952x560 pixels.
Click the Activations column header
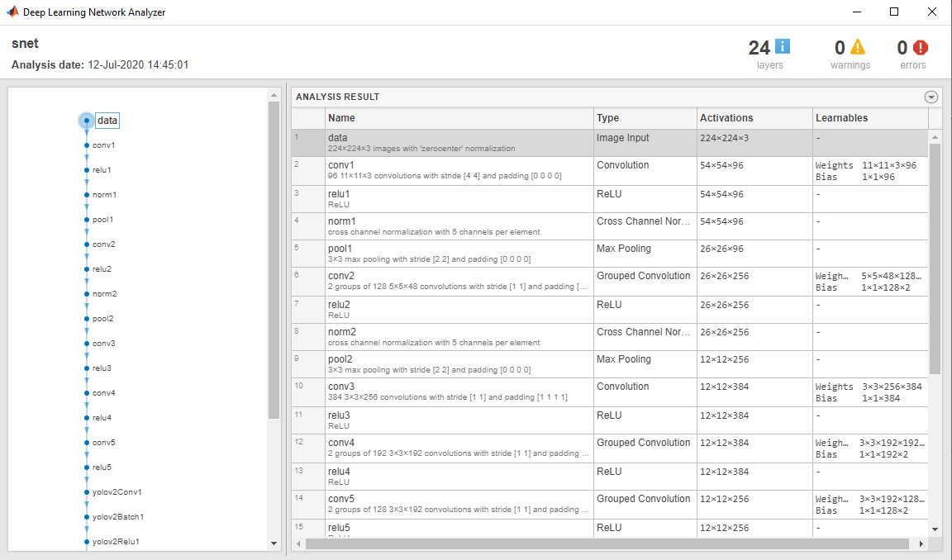pos(754,118)
